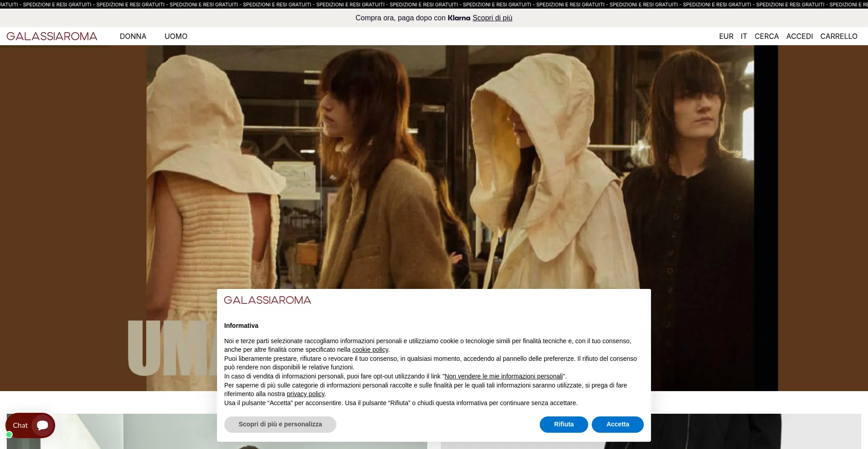Open the privacy policy link
868x449 pixels.
point(306,394)
